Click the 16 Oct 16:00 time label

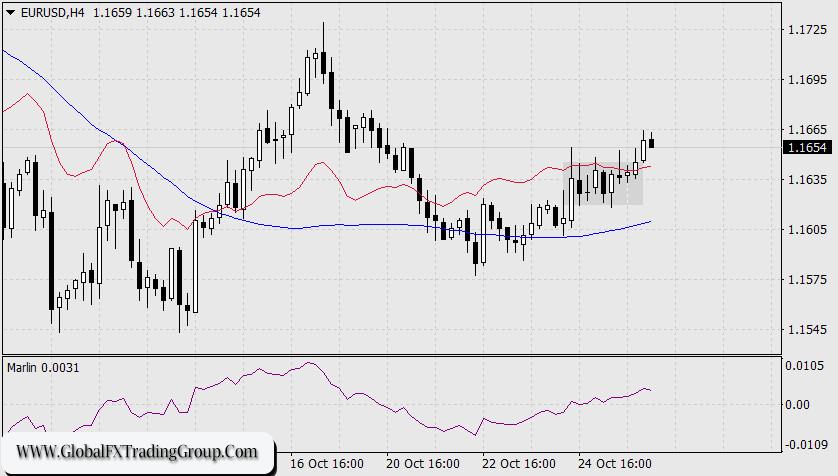click(325, 464)
